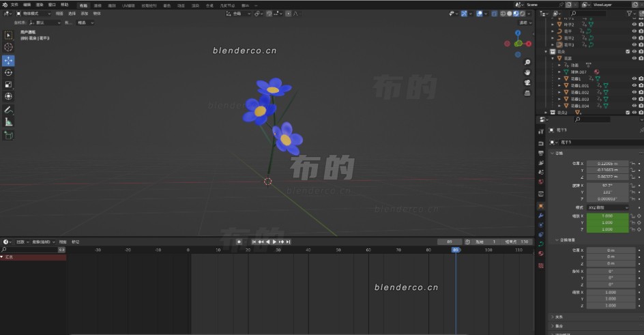644x335 pixels.
Task: Select the Cursor tool in left toolbar
Action: (8, 47)
